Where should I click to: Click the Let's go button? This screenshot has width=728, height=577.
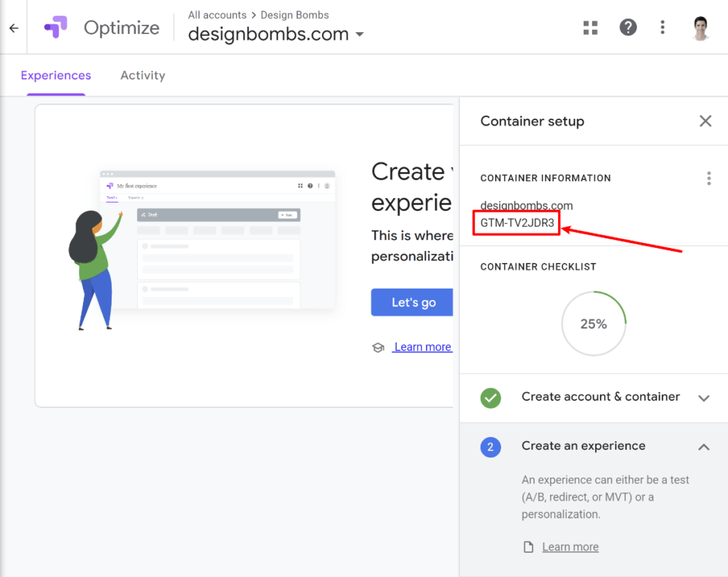[x=412, y=302]
